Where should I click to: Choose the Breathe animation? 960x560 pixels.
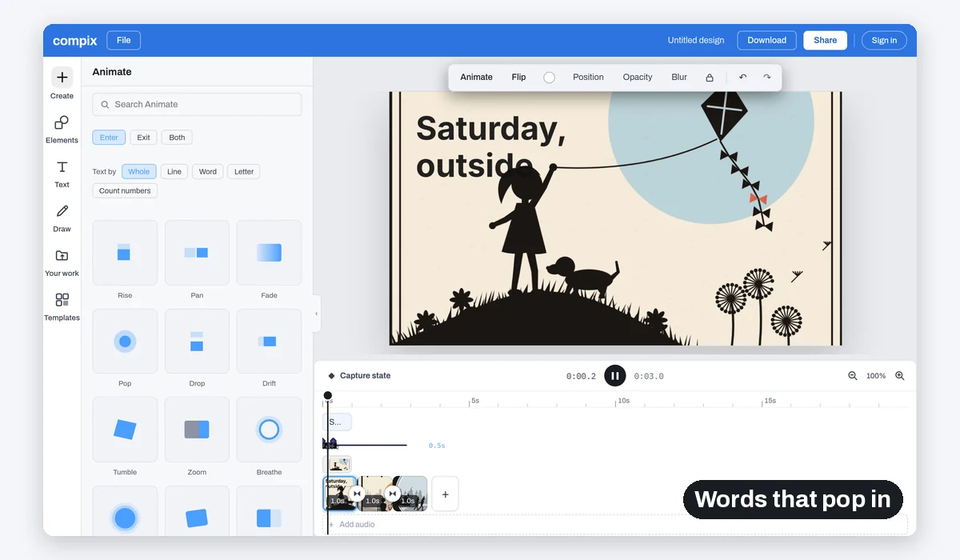pos(269,430)
